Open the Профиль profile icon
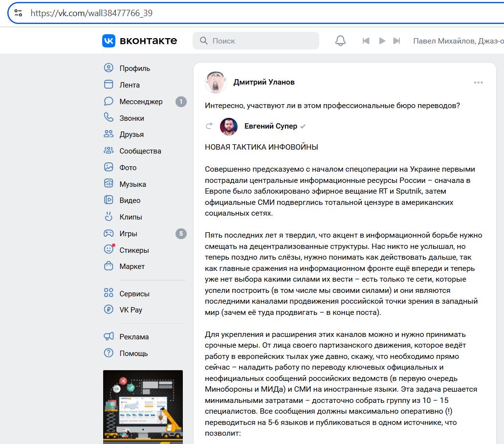The width and height of the screenshot is (504, 444). [x=109, y=68]
